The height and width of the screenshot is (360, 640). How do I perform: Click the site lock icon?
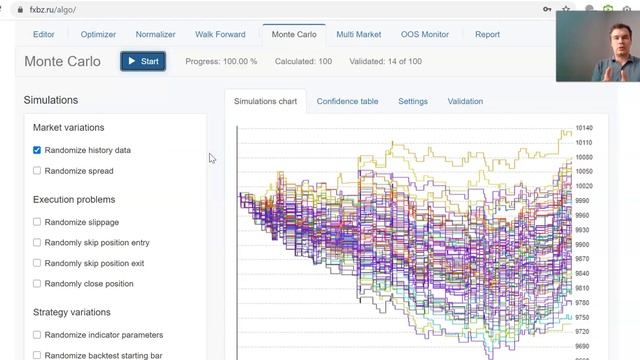click(x=20, y=10)
